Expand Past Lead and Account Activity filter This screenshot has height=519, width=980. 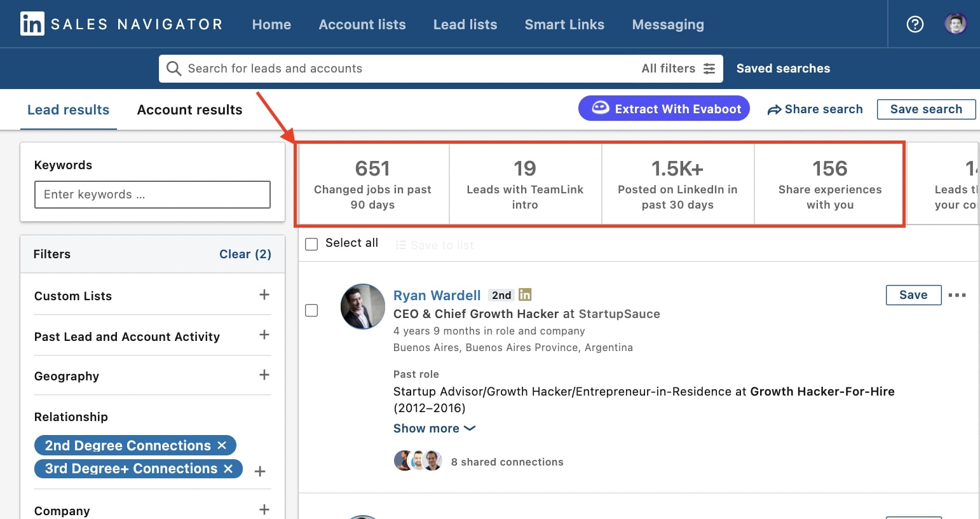coord(264,335)
